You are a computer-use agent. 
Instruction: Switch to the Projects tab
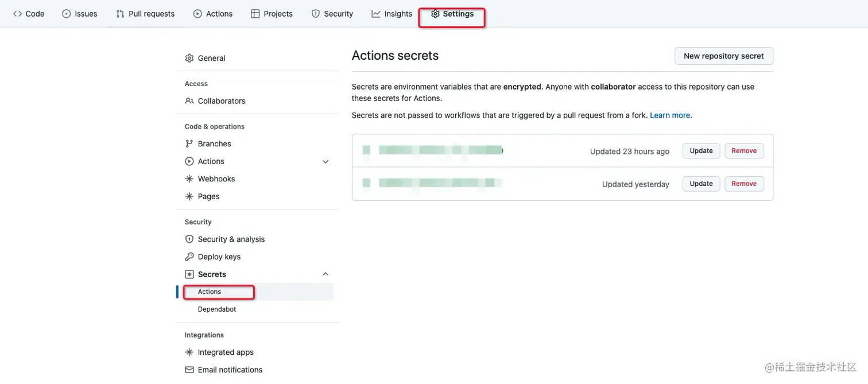272,14
